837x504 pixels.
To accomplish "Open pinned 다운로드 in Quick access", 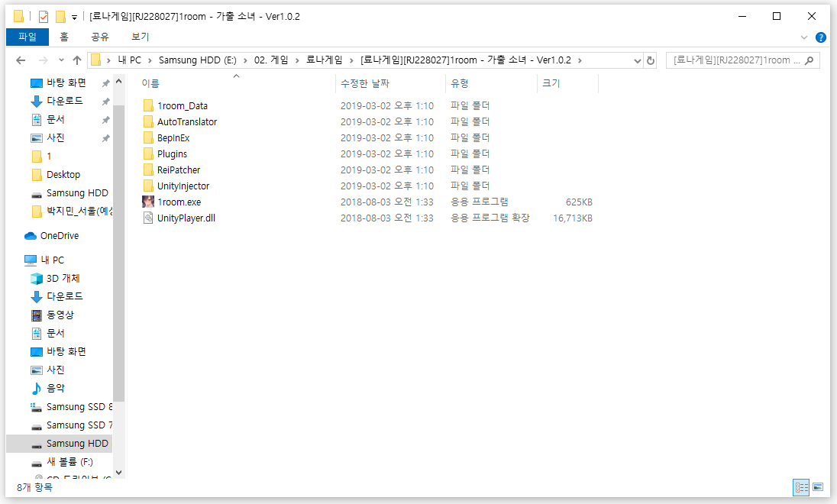I will [57, 101].
